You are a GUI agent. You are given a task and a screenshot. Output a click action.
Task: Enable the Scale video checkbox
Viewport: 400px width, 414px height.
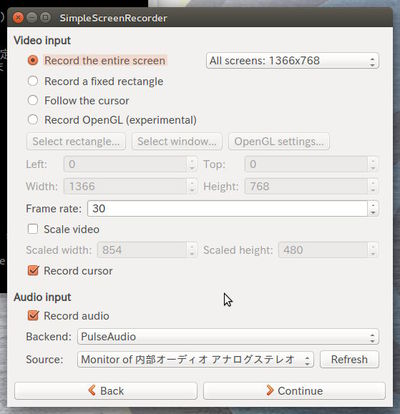pos(33,229)
